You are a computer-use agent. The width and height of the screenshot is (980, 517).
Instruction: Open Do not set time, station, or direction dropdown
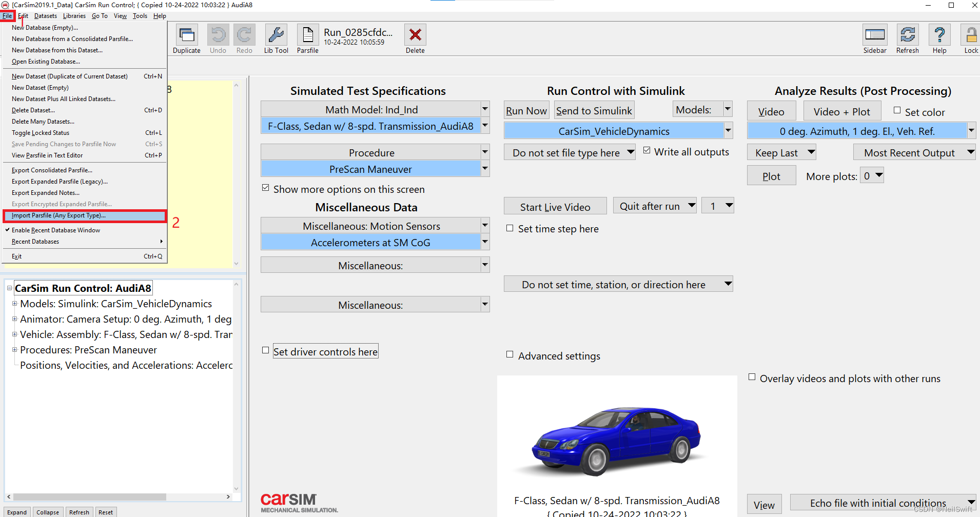(x=618, y=284)
